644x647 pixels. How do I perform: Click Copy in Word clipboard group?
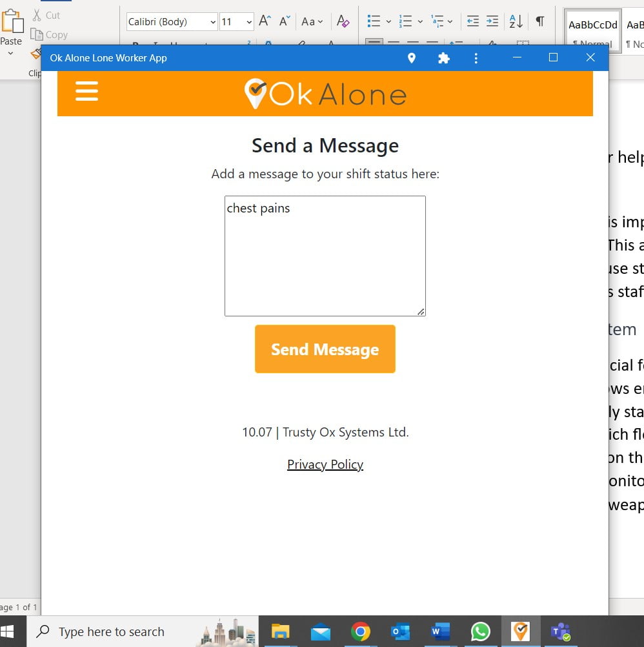49,35
